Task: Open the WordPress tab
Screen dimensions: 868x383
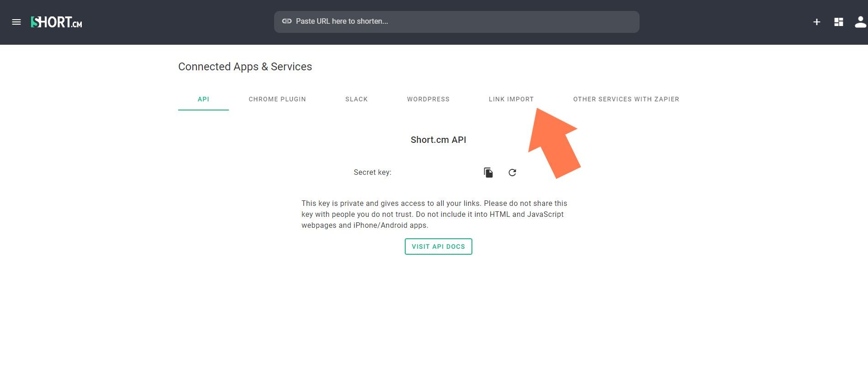Action: tap(428, 99)
